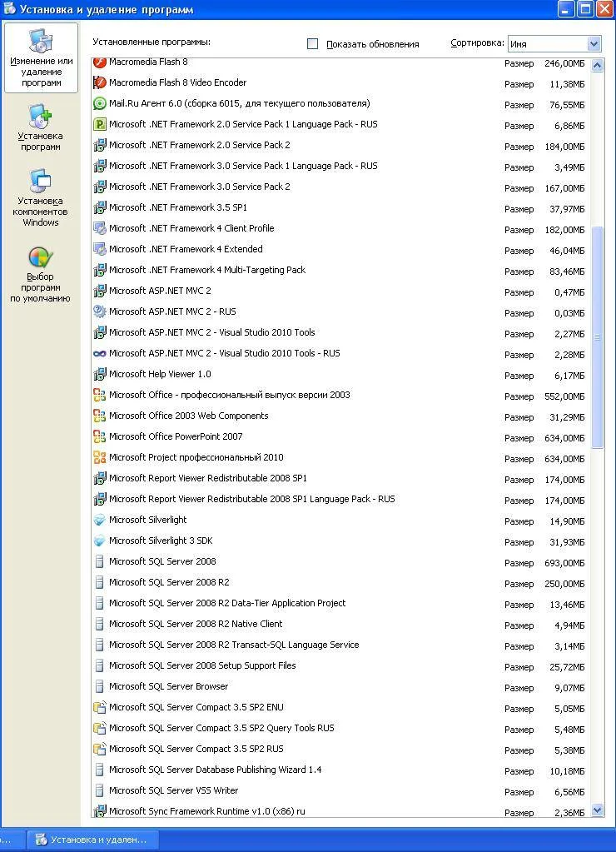Open the "Сортировка" sort dropdown
The height and width of the screenshot is (852, 616).
click(594, 44)
